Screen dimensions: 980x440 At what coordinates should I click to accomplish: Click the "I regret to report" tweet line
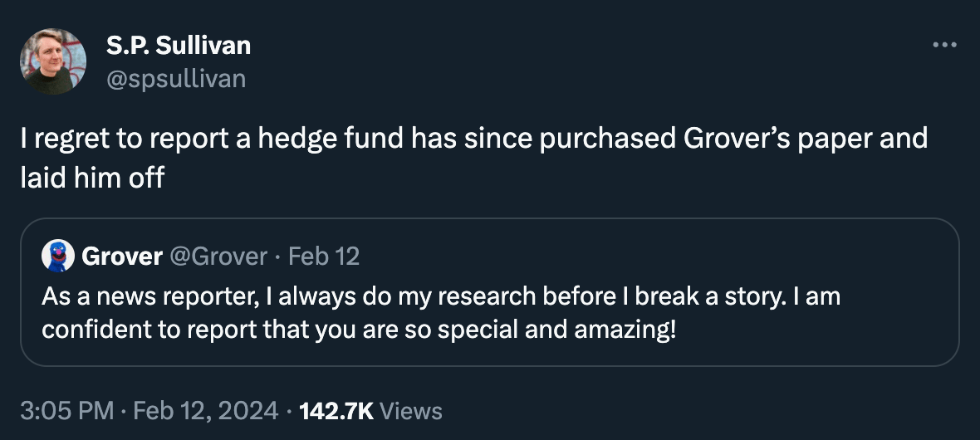pyautogui.click(x=473, y=138)
